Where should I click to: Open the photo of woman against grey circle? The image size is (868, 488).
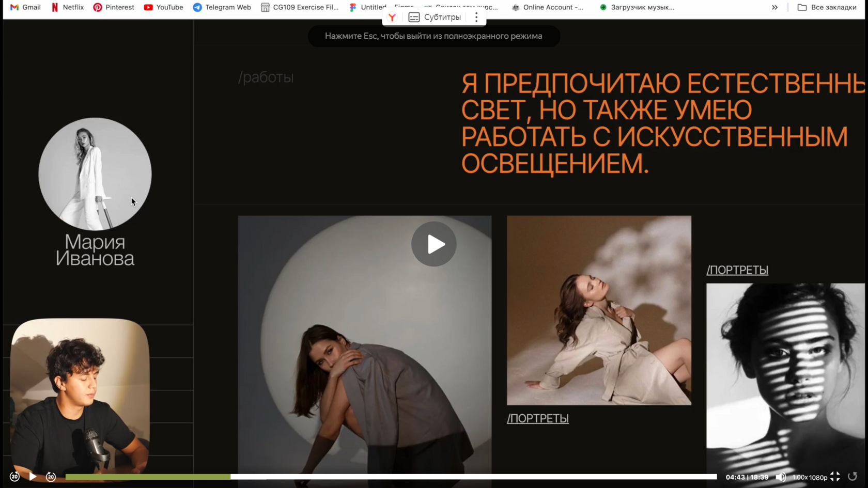click(365, 351)
